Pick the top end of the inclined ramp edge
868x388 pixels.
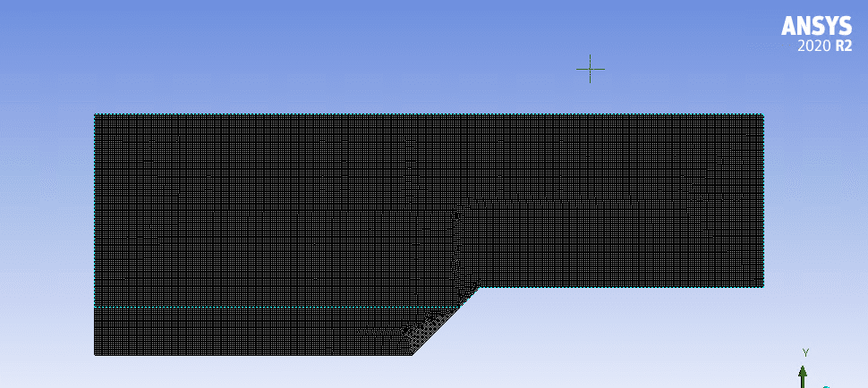[x=479, y=287]
